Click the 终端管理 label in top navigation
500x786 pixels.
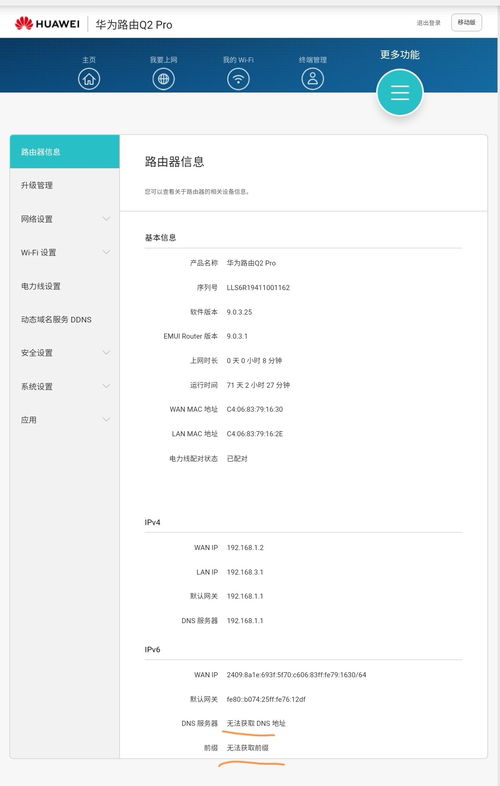click(312, 60)
